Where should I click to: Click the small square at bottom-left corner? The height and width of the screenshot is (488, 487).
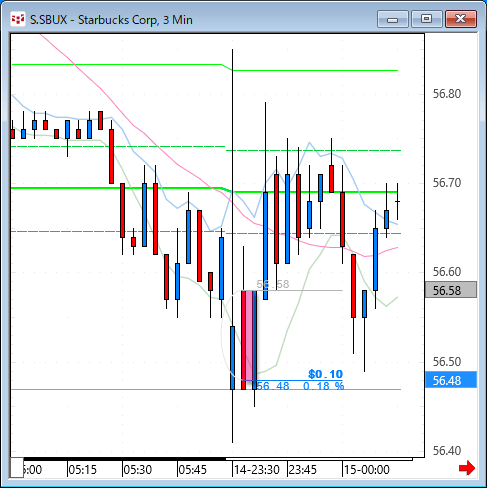[17, 468]
